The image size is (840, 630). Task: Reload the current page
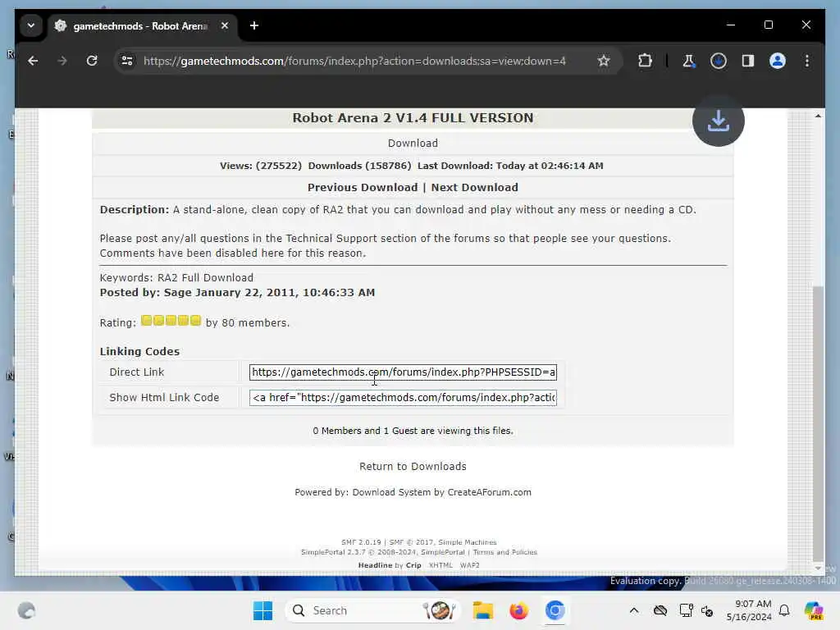92,61
